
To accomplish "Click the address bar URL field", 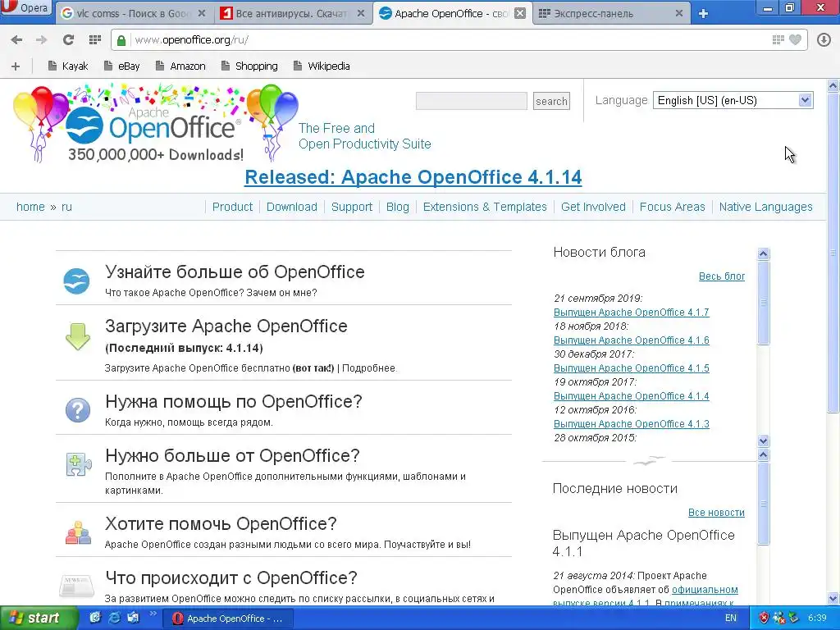I will point(450,39).
